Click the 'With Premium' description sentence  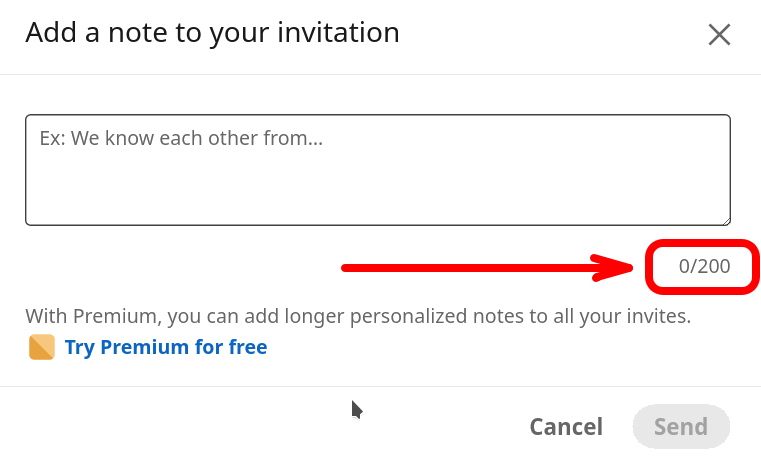(x=358, y=317)
